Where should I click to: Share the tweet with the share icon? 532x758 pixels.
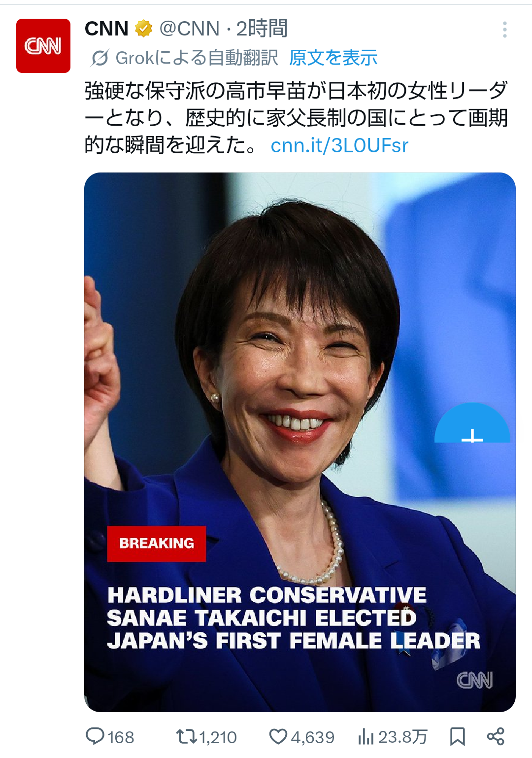[x=496, y=736]
